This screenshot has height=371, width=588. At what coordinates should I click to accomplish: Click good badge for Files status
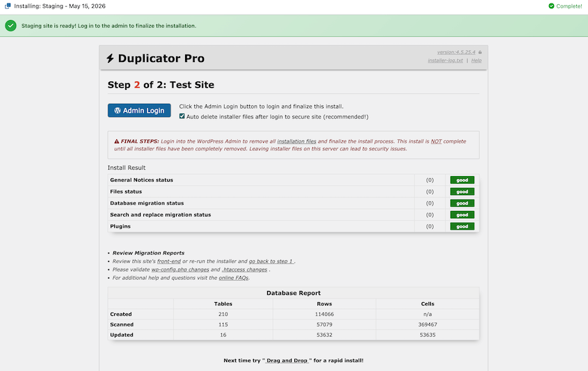[462, 191]
